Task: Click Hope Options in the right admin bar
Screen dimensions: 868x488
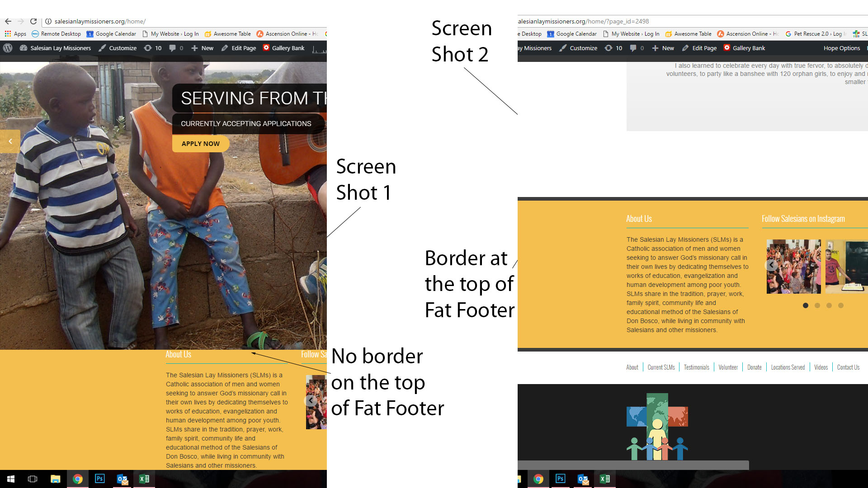Action: coord(841,48)
